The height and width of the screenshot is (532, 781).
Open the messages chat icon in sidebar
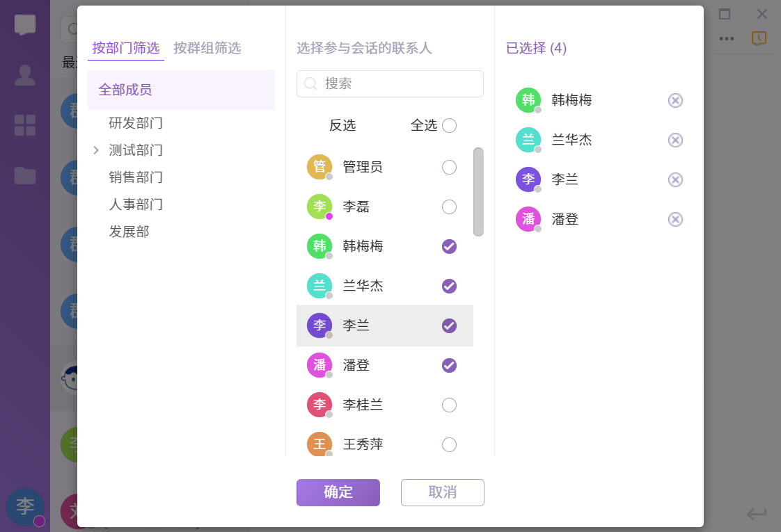pyautogui.click(x=25, y=26)
